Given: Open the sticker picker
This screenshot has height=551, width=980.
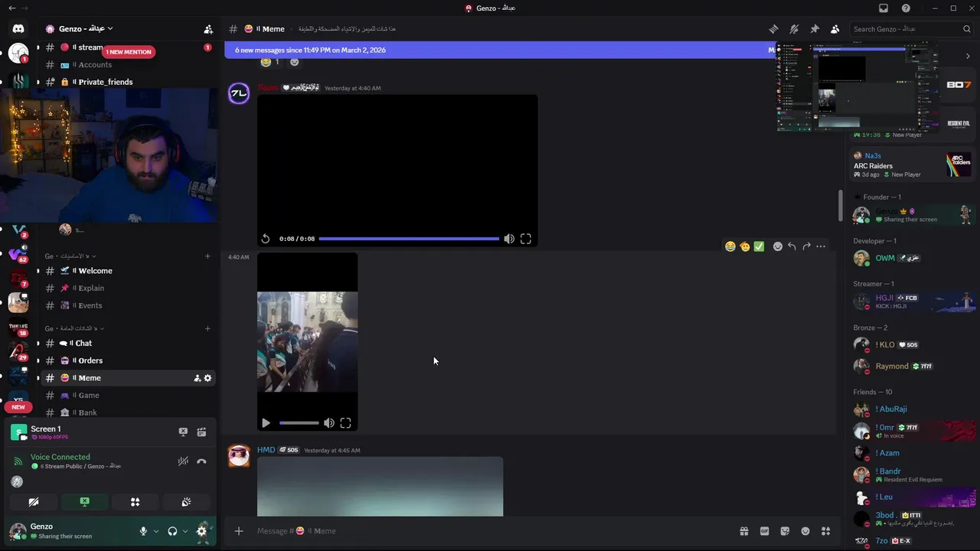Looking at the screenshot, I should coord(785,531).
